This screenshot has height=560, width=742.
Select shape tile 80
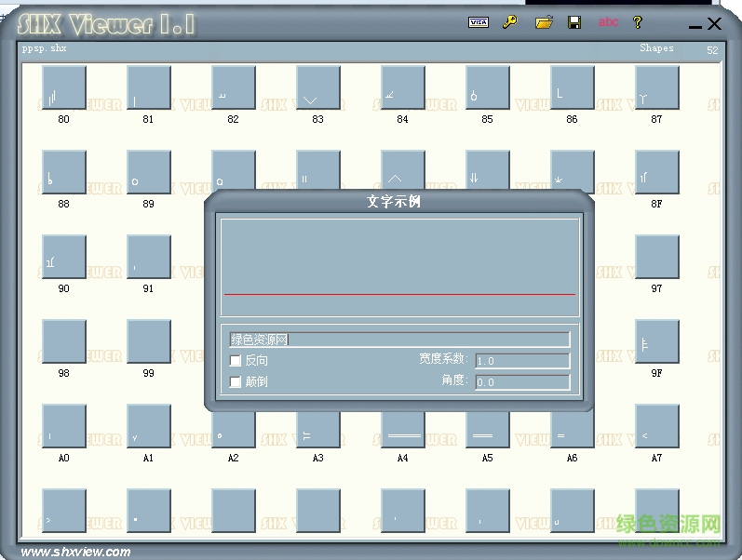tap(64, 87)
